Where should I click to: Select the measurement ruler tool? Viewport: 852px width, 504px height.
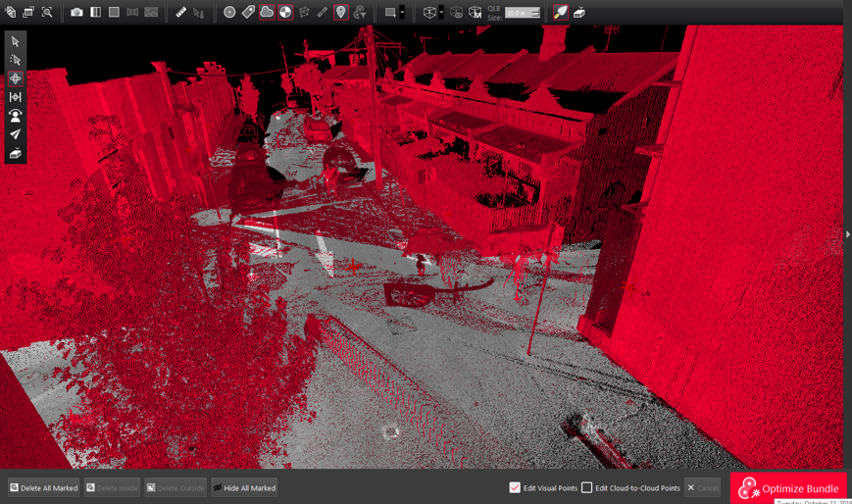pyautogui.click(x=180, y=13)
